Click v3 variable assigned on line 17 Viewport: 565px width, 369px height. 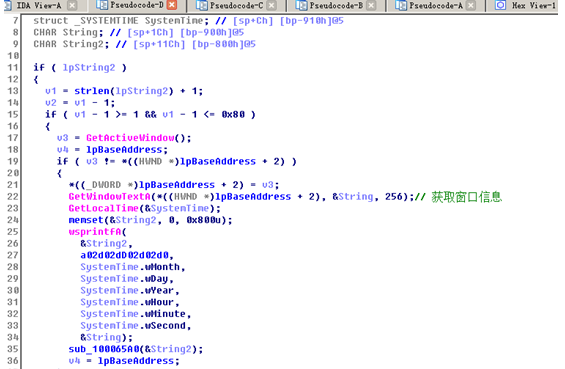point(62,138)
